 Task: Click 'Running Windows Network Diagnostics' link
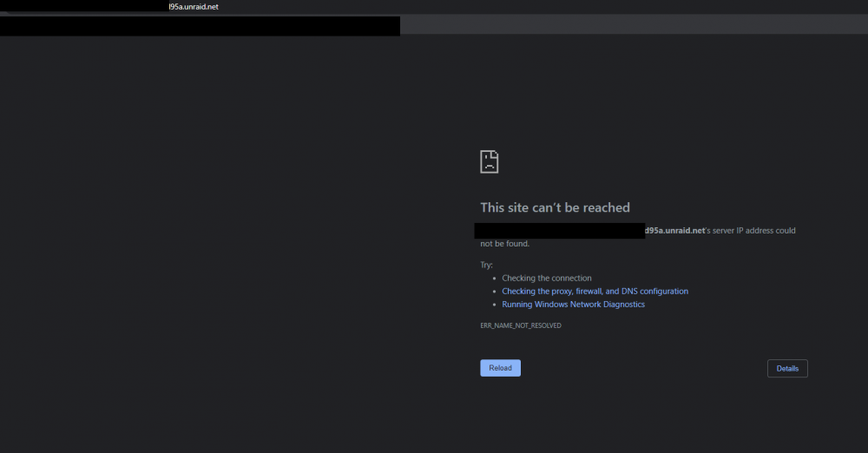pyautogui.click(x=573, y=305)
